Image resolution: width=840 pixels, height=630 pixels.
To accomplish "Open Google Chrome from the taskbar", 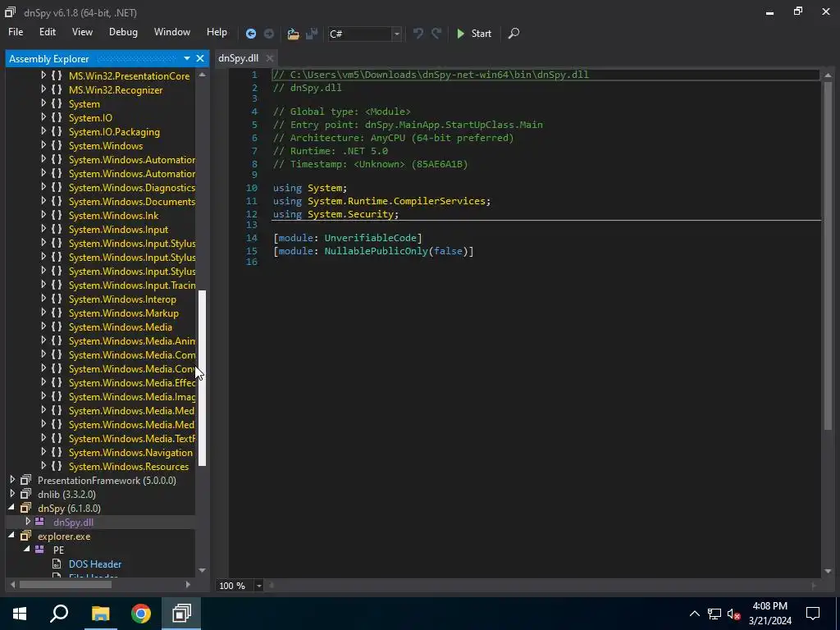I will (x=141, y=614).
